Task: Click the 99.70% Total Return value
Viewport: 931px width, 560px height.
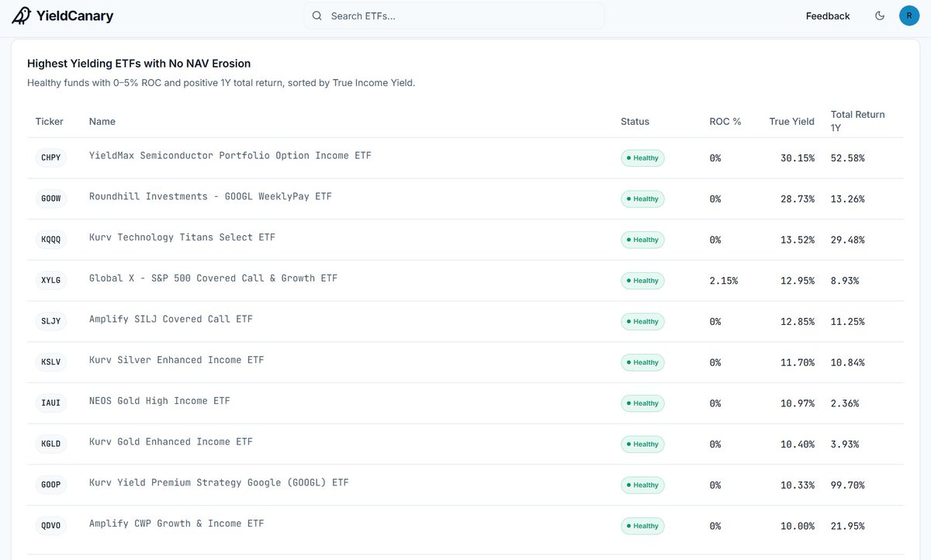Action: [847, 485]
